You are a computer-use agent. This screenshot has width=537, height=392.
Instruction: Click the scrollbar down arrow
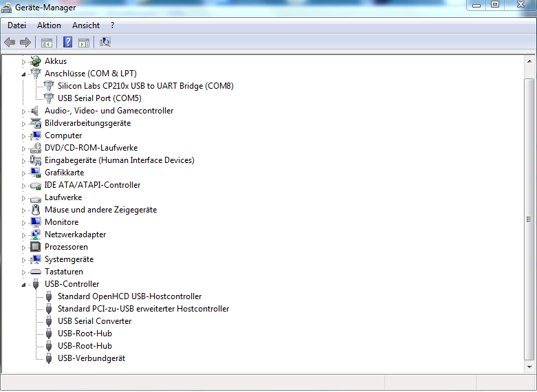pos(529,367)
